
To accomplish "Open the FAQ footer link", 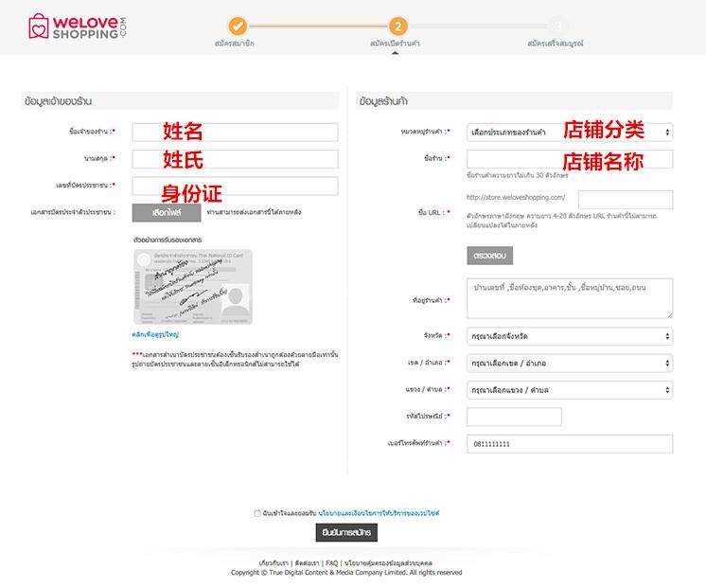I will click(332, 563).
